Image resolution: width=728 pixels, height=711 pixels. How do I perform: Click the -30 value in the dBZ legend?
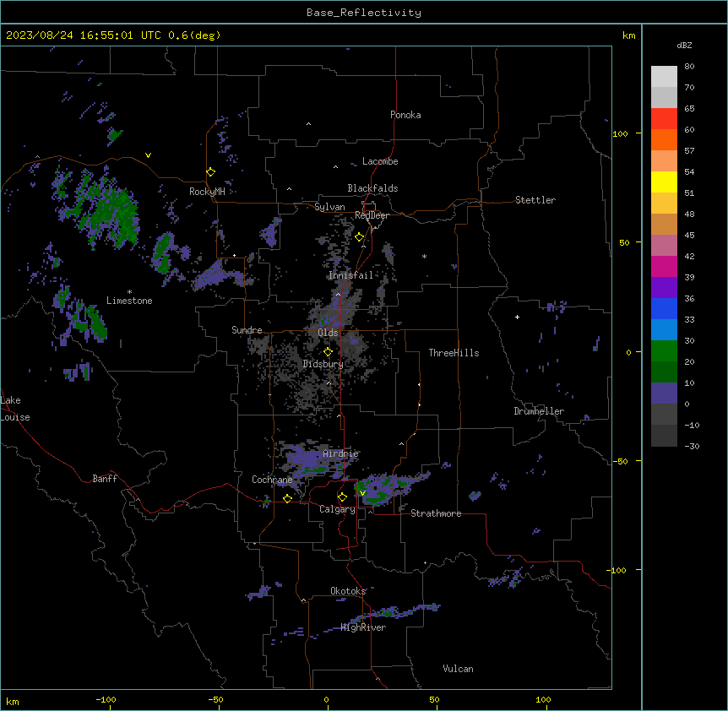click(x=692, y=446)
